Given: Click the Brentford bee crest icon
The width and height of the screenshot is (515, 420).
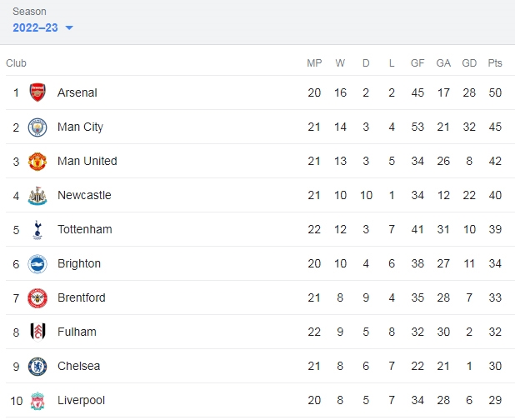Looking at the screenshot, I should point(37,297).
